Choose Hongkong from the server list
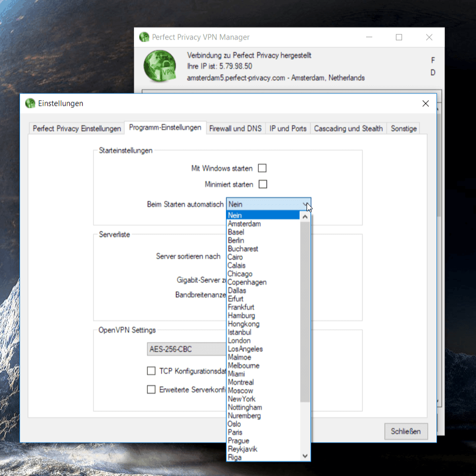The width and height of the screenshot is (476, 476). click(263, 324)
